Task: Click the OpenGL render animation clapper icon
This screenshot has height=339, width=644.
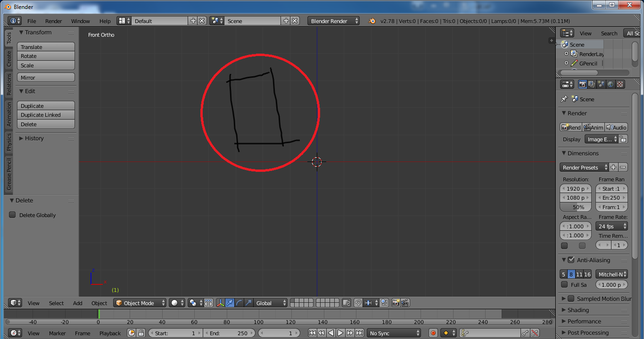Action: (405, 303)
